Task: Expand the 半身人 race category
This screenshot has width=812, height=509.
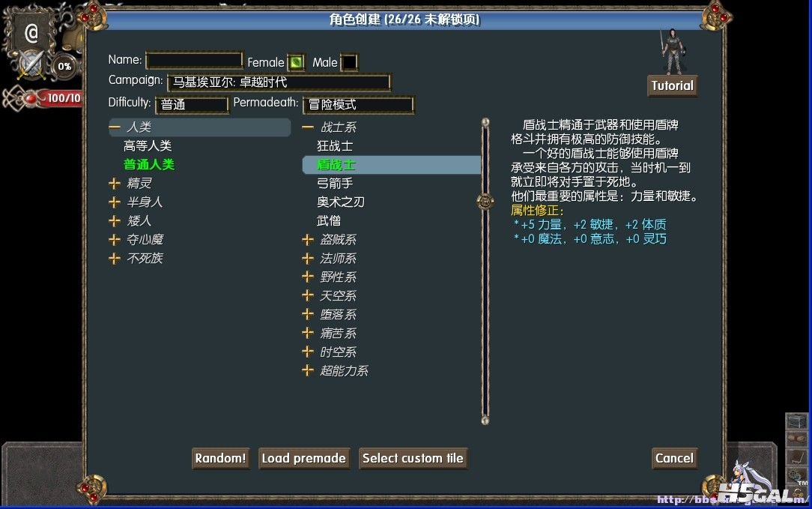Action: [x=115, y=202]
